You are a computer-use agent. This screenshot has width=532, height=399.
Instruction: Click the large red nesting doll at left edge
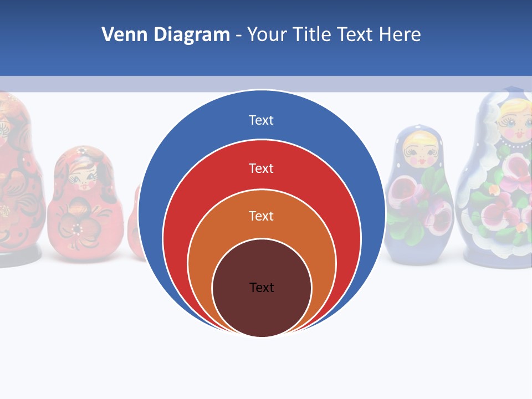(x=16, y=183)
